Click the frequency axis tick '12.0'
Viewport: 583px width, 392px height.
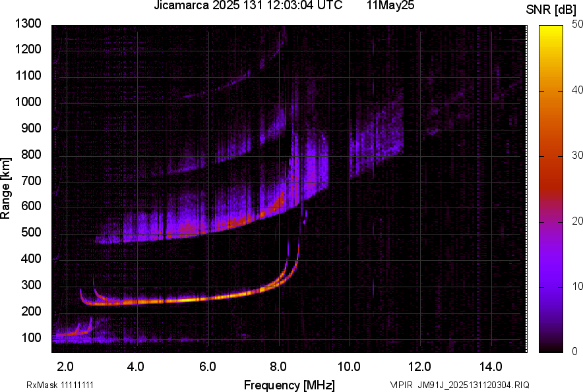[x=420, y=367]
